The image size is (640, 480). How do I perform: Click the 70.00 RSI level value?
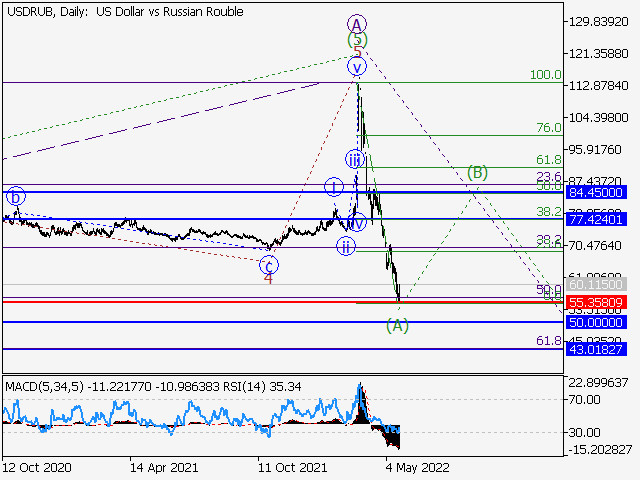(x=584, y=400)
